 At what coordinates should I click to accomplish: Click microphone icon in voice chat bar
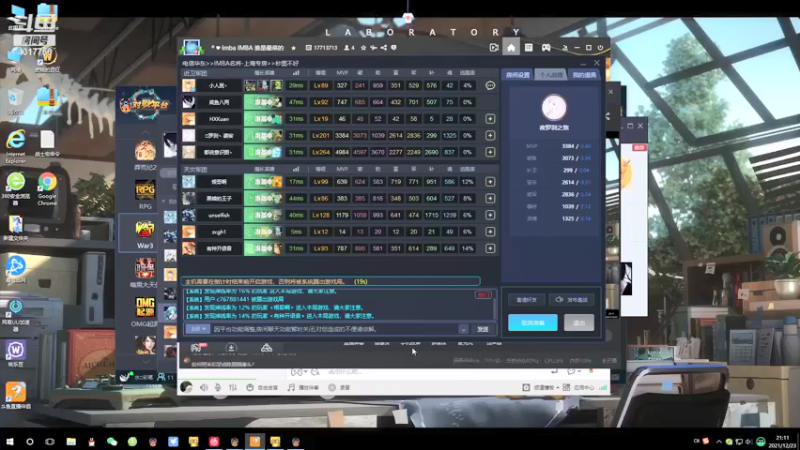(218, 387)
